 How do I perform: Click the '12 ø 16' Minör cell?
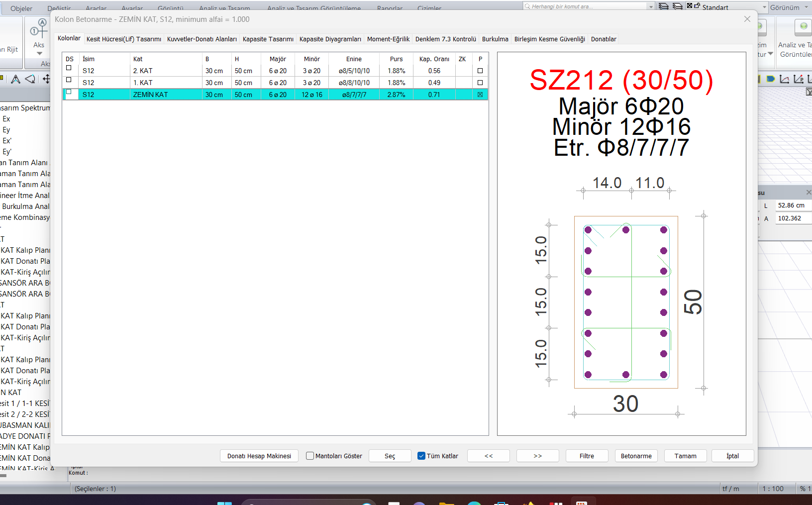(x=312, y=95)
